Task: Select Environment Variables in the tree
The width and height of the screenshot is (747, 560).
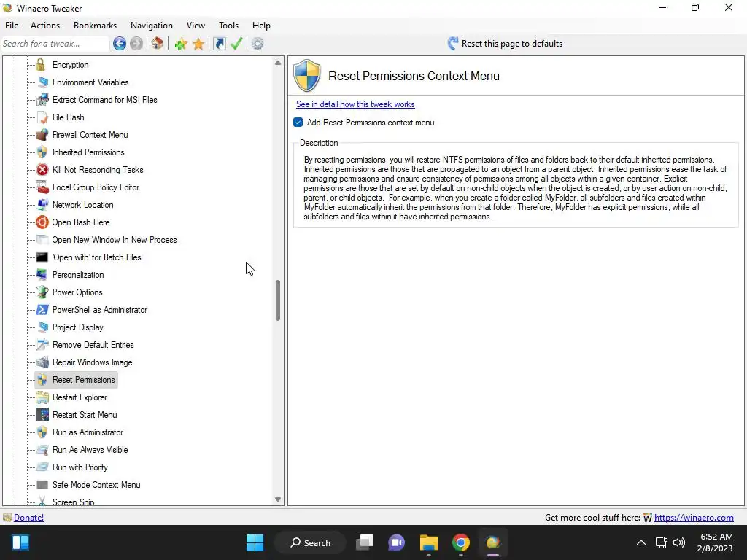Action: click(x=90, y=82)
